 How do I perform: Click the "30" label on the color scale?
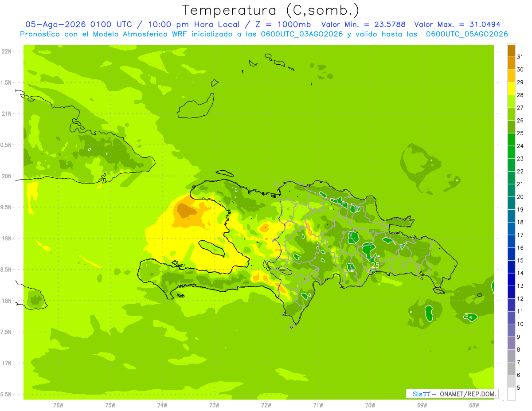pos(520,70)
